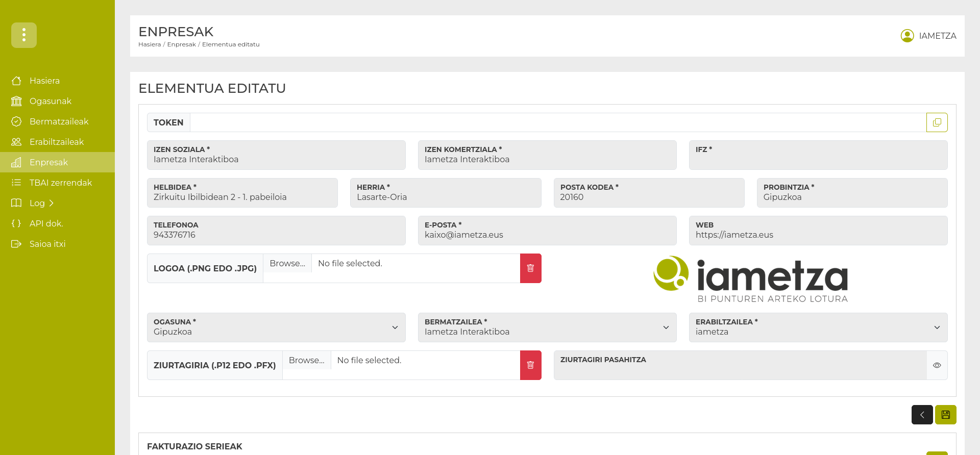Image resolution: width=980 pixels, height=455 pixels.
Task: Delete the certificate file with trash icon
Action: [x=530, y=365]
